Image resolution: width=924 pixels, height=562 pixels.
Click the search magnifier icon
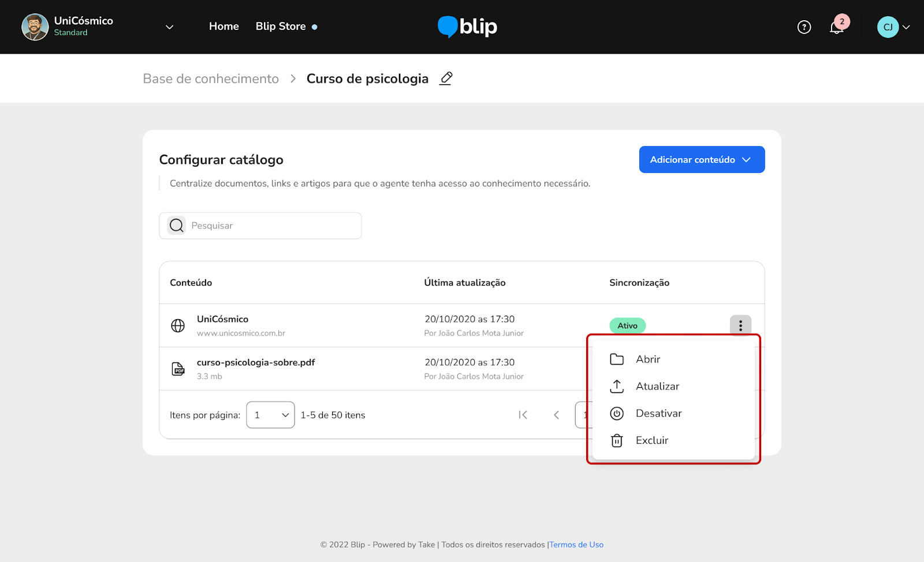[177, 226]
